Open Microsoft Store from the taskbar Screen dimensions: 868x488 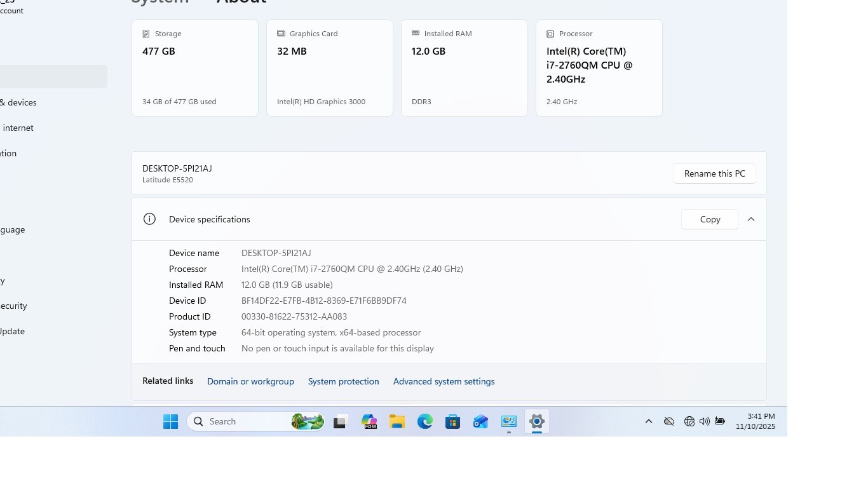pyautogui.click(x=453, y=421)
